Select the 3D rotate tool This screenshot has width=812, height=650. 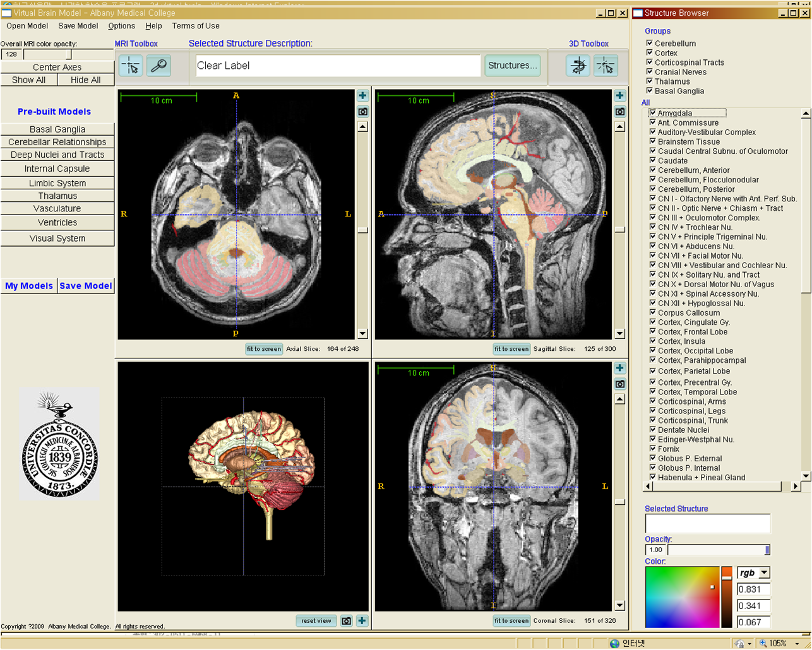coord(577,66)
